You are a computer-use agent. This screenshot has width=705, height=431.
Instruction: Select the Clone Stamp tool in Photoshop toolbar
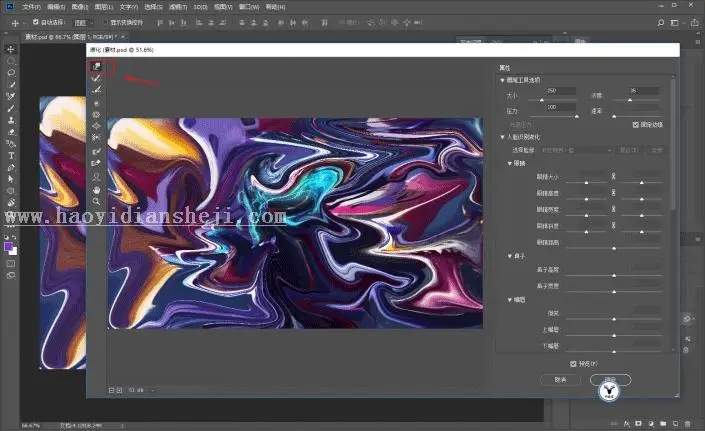(11, 120)
